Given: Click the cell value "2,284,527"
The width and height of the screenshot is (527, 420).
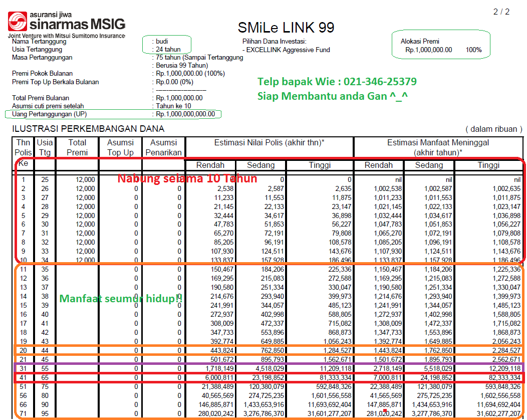Looking at the screenshot, I should (506, 350).
